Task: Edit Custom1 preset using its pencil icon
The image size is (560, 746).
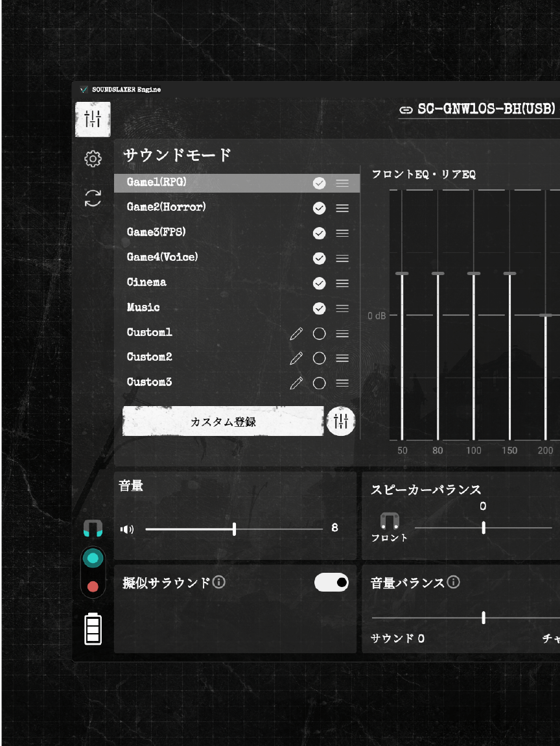Action: [296, 333]
